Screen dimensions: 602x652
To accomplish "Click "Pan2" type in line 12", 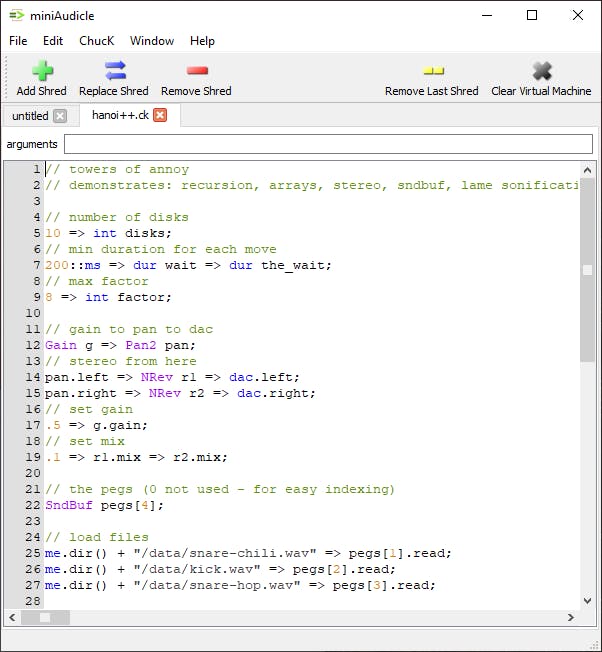I will click(141, 345).
